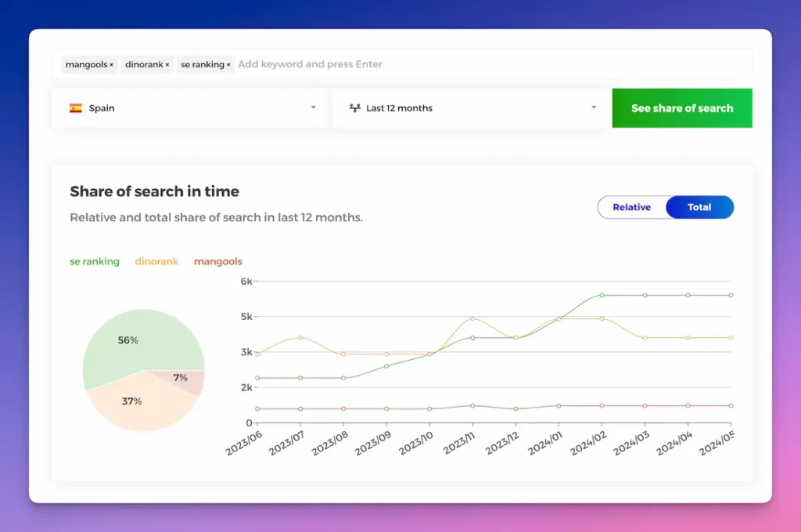801x532 pixels.
Task: Click the 37% pie chart slice
Action: (x=133, y=401)
